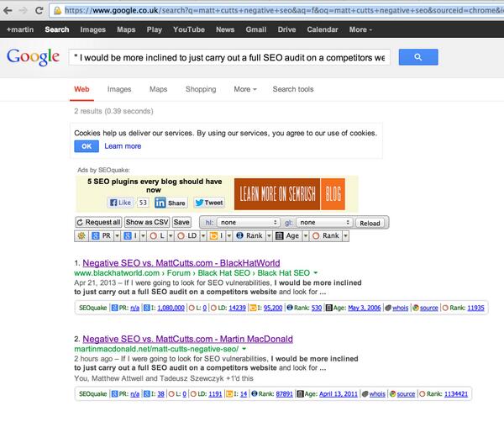
Task: Click the SEOquake Save button
Action: (x=181, y=222)
